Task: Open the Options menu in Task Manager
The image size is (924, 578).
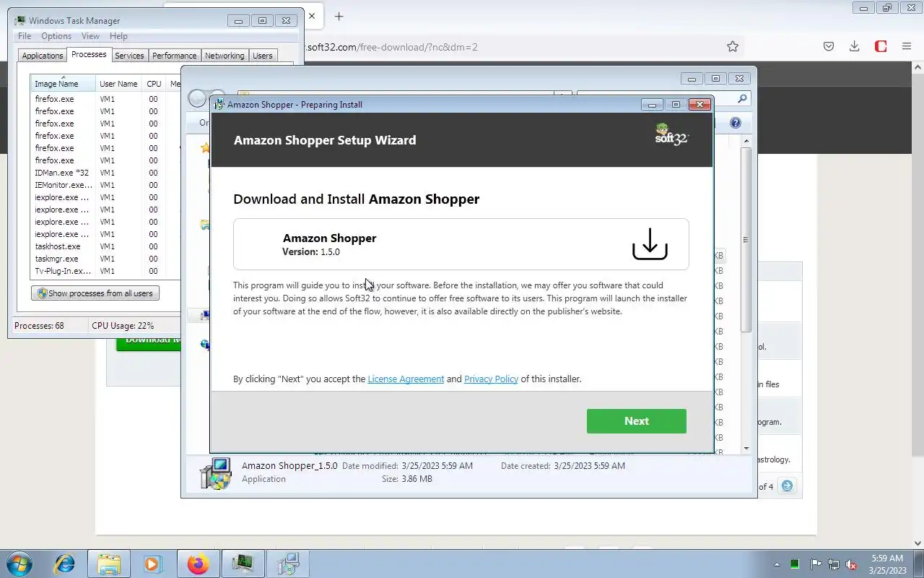Action: [56, 36]
